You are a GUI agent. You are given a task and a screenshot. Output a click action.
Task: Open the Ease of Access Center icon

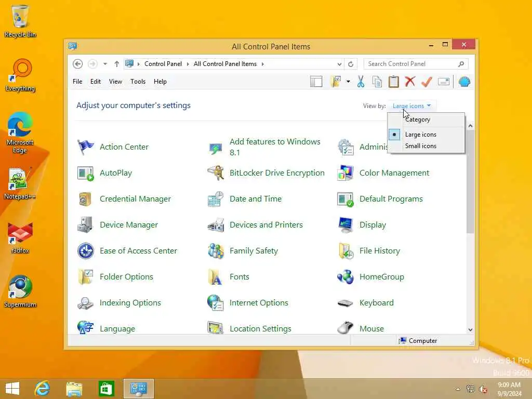pyautogui.click(x=86, y=251)
